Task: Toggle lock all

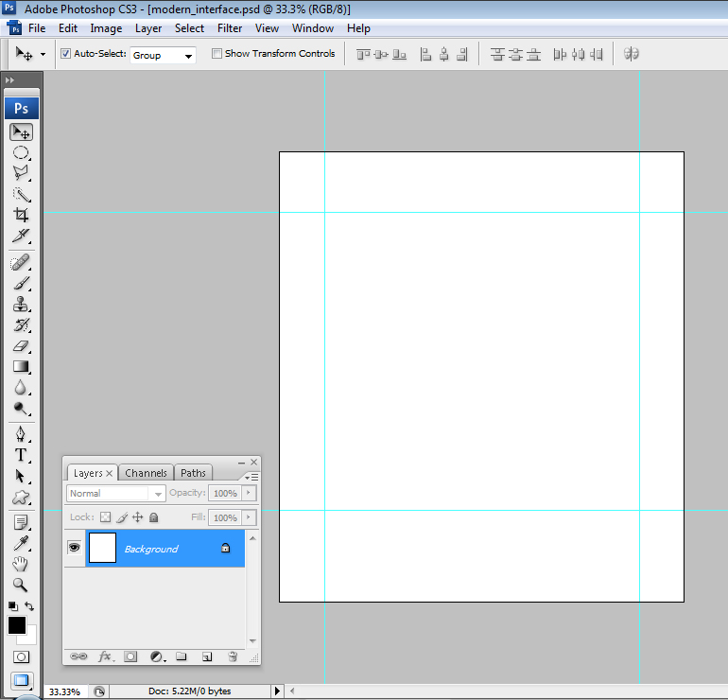Action: (154, 517)
